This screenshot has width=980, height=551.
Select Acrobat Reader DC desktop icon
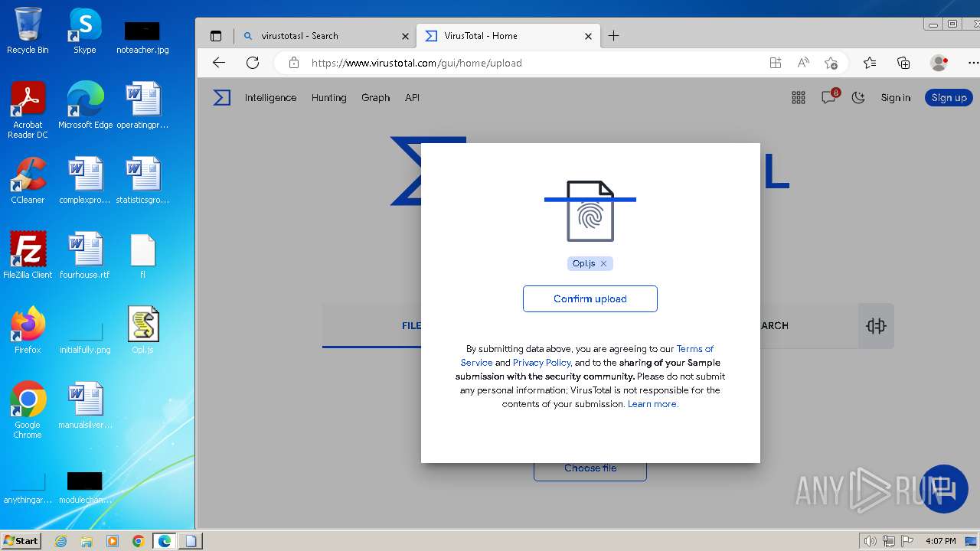(28, 111)
